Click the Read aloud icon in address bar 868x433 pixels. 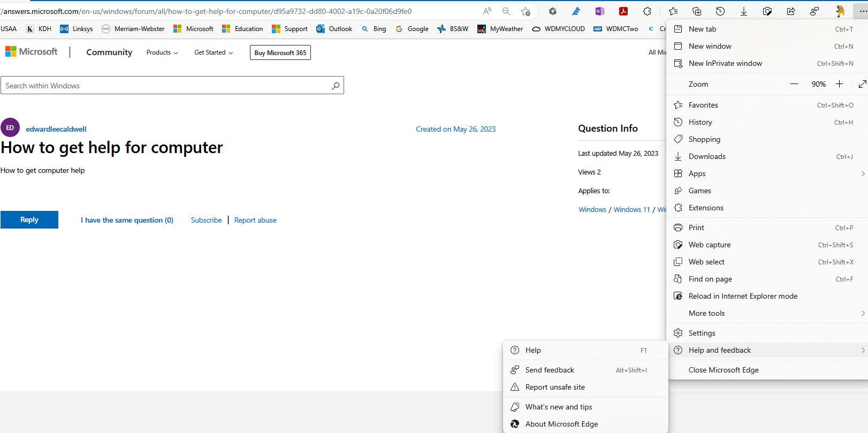[487, 11]
